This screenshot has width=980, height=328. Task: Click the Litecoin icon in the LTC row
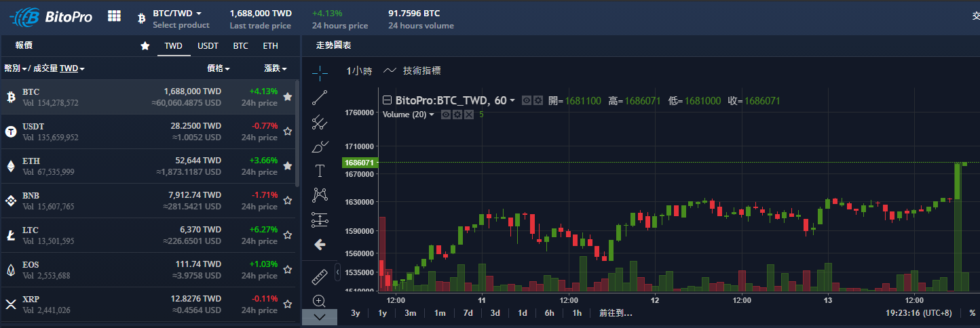click(11, 235)
